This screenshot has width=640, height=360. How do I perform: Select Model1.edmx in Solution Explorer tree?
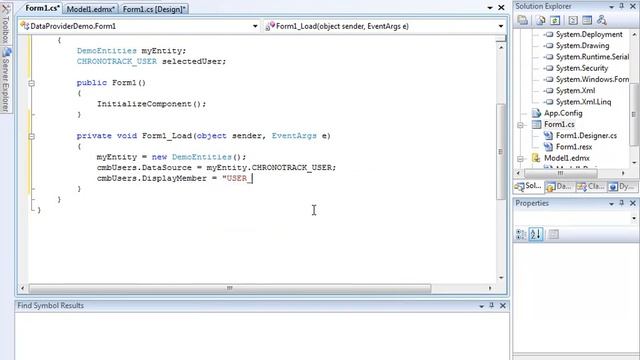[x=567, y=158]
